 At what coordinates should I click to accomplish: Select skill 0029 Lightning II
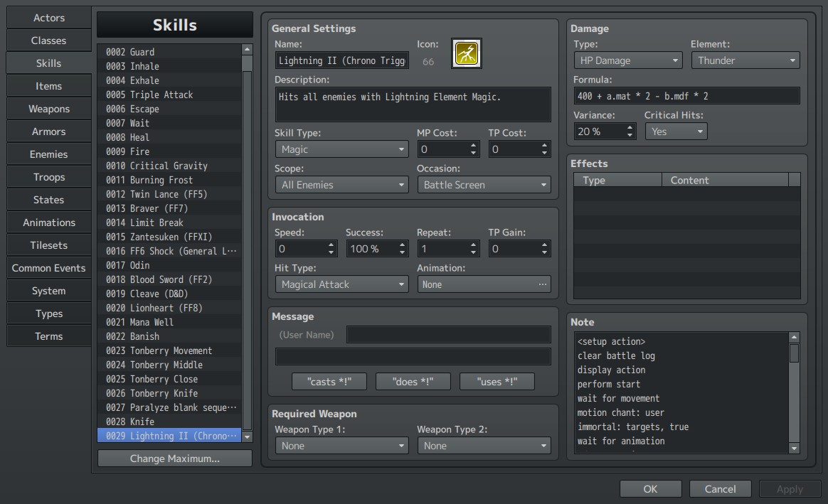pos(169,436)
